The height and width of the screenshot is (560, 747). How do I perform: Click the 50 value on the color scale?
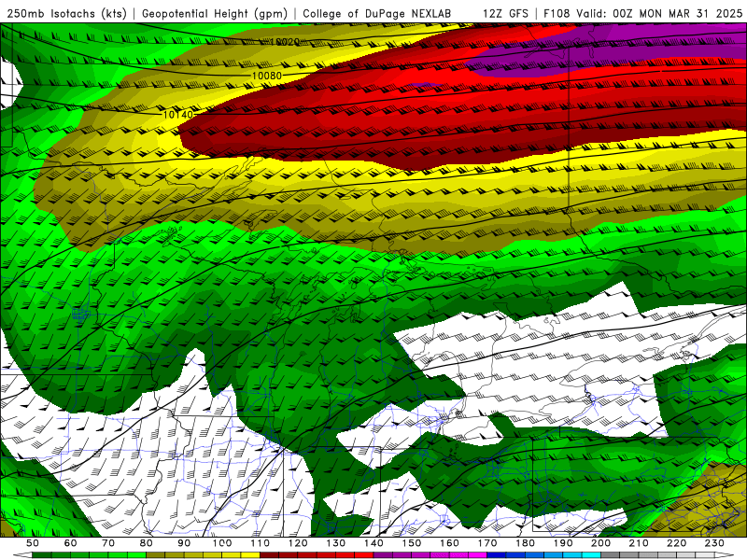point(33,543)
